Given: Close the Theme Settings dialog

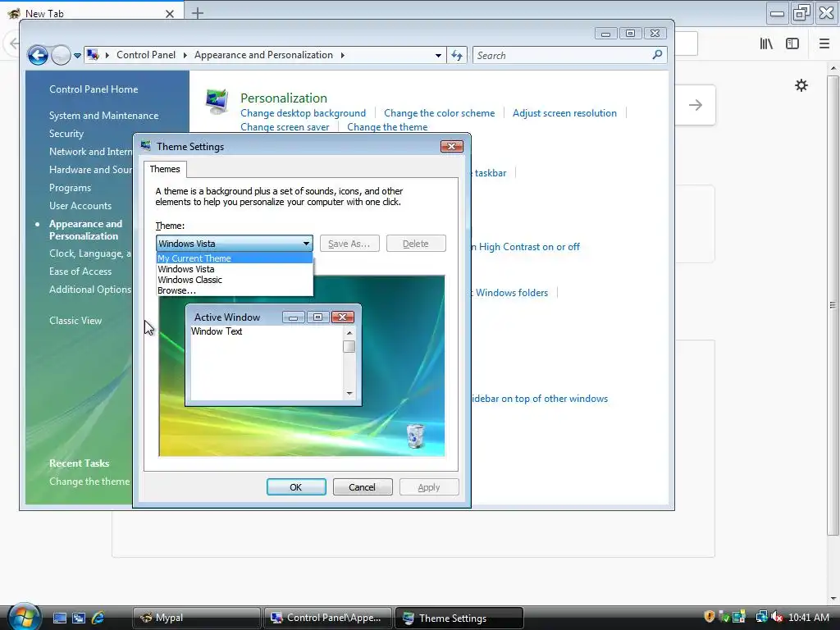Looking at the screenshot, I should pyautogui.click(x=452, y=146).
